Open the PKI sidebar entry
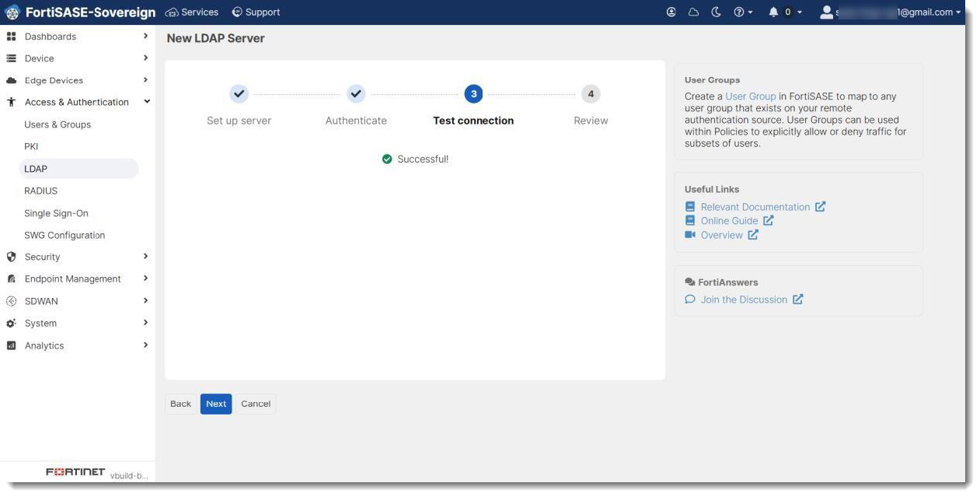980x497 pixels. click(31, 146)
